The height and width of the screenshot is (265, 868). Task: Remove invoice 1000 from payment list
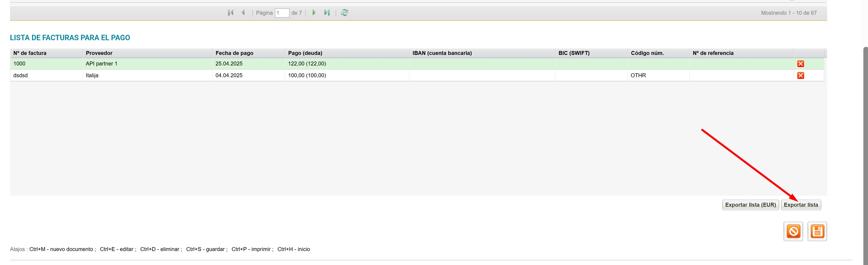(800, 64)
